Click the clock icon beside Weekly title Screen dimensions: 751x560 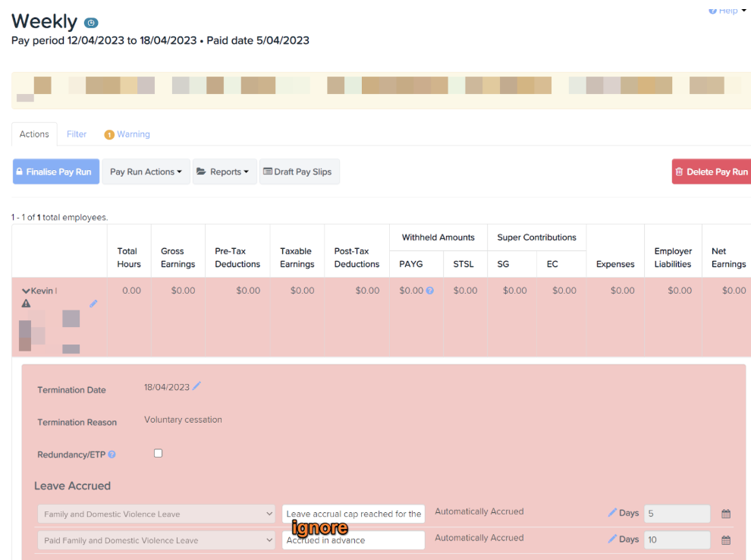91,23
